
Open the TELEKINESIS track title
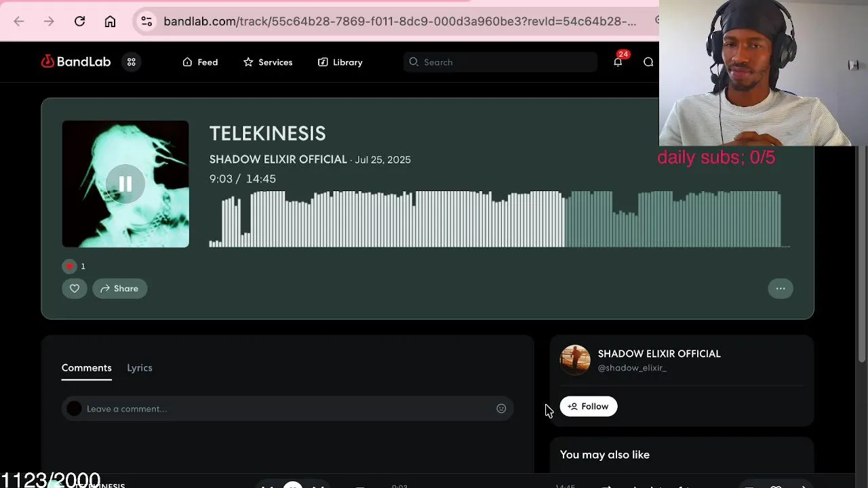click(x=267, y=134)
